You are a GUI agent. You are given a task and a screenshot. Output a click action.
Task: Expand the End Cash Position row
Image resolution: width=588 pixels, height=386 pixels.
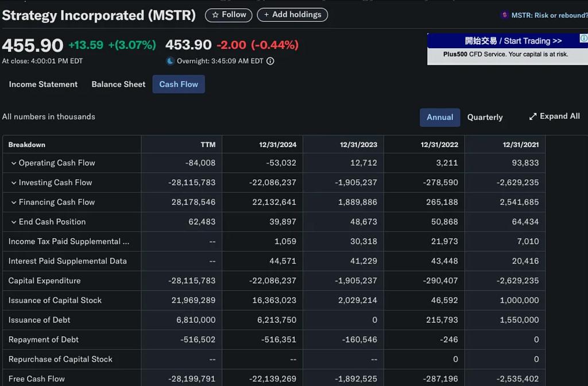14,222
